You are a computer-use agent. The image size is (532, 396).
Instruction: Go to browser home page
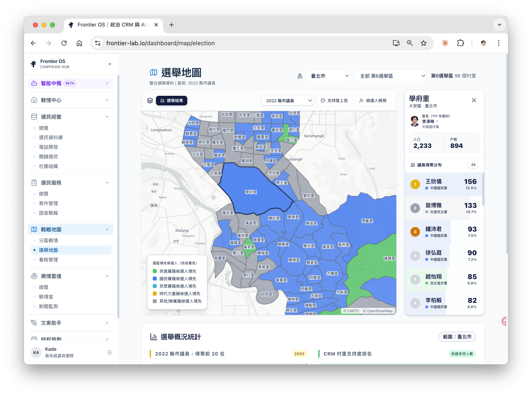tap(79, 43)
